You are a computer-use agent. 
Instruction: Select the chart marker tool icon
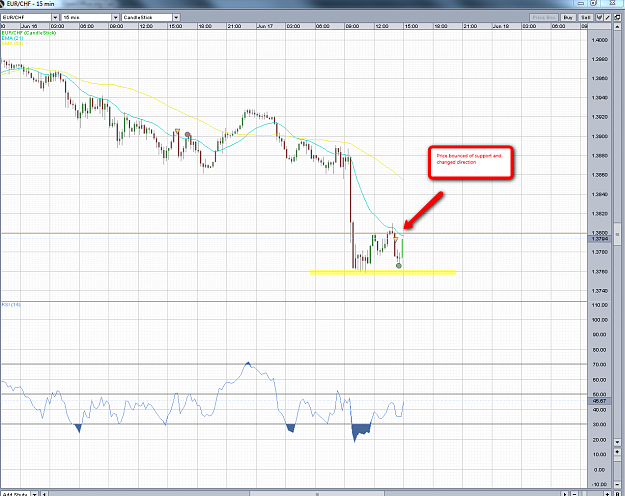point(599,18)
